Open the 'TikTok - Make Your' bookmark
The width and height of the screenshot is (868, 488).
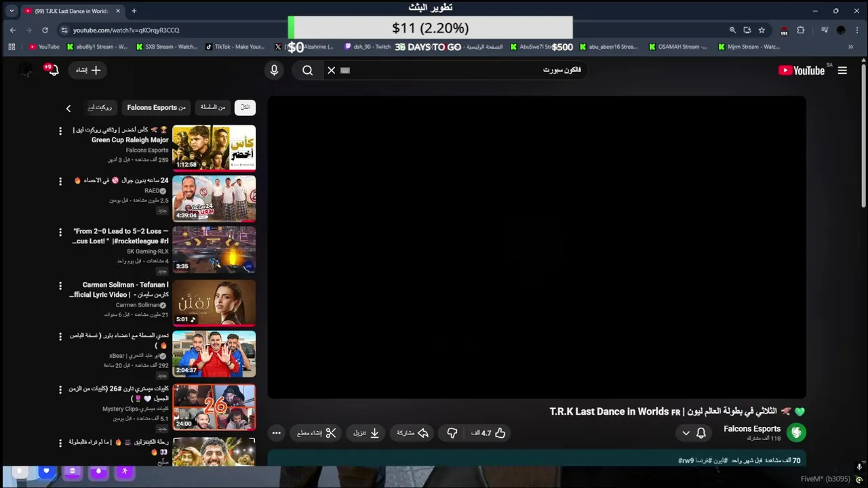pyautogui.click(x=235, y=47)
